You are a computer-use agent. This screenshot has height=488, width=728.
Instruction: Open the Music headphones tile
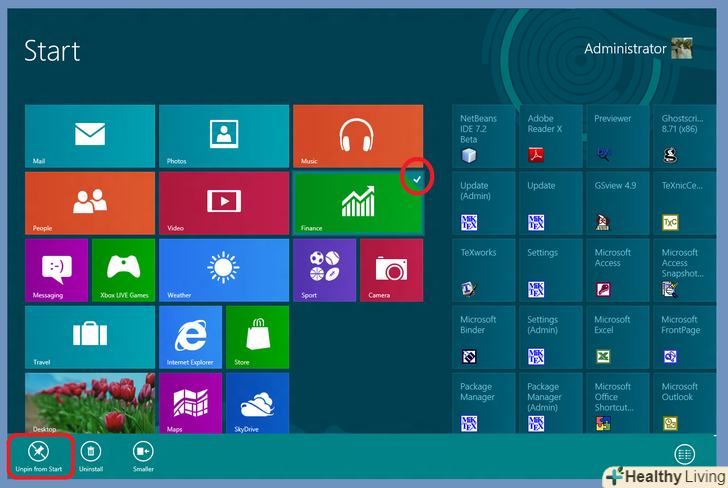357,136
